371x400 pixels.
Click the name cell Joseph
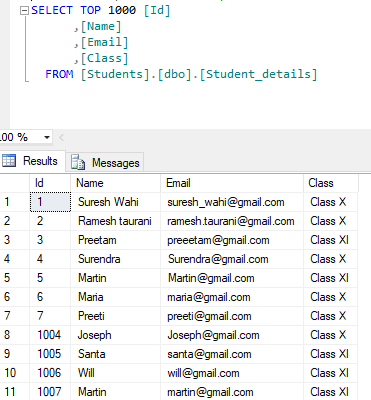115,335
